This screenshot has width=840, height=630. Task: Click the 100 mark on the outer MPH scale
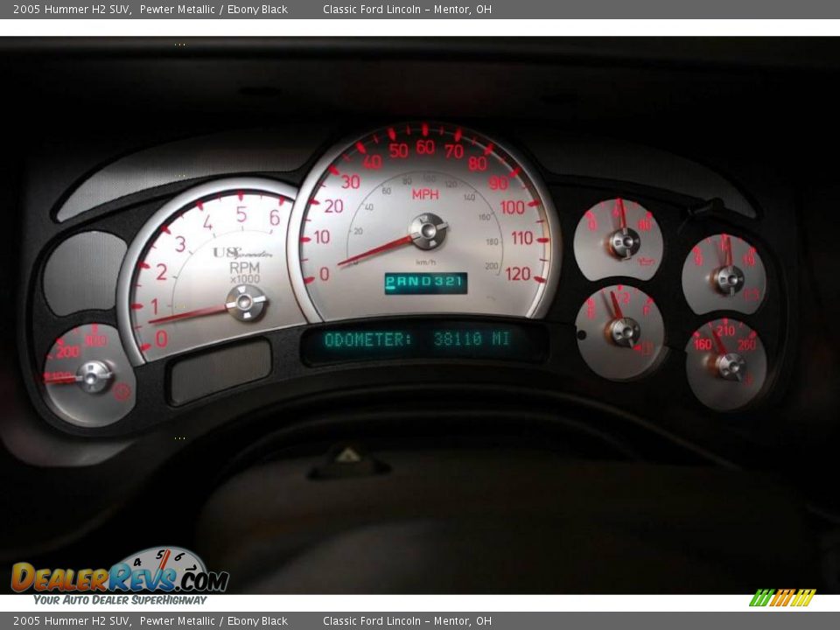coord(512,207)
